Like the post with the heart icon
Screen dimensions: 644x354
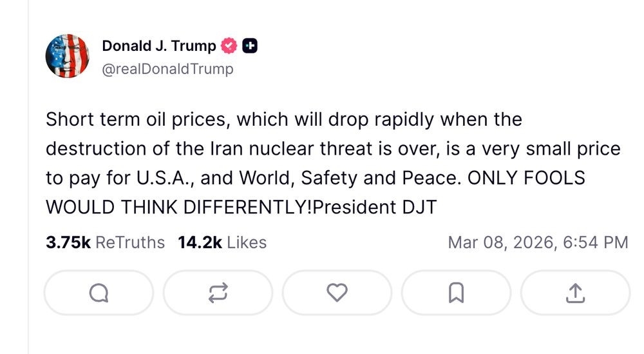(x=337, y=293)
